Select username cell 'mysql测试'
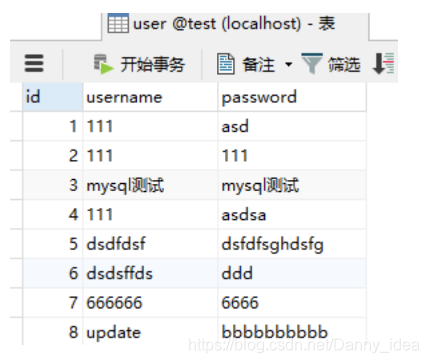This screenshot has height=363, width=429. click(x=150, y=185)
